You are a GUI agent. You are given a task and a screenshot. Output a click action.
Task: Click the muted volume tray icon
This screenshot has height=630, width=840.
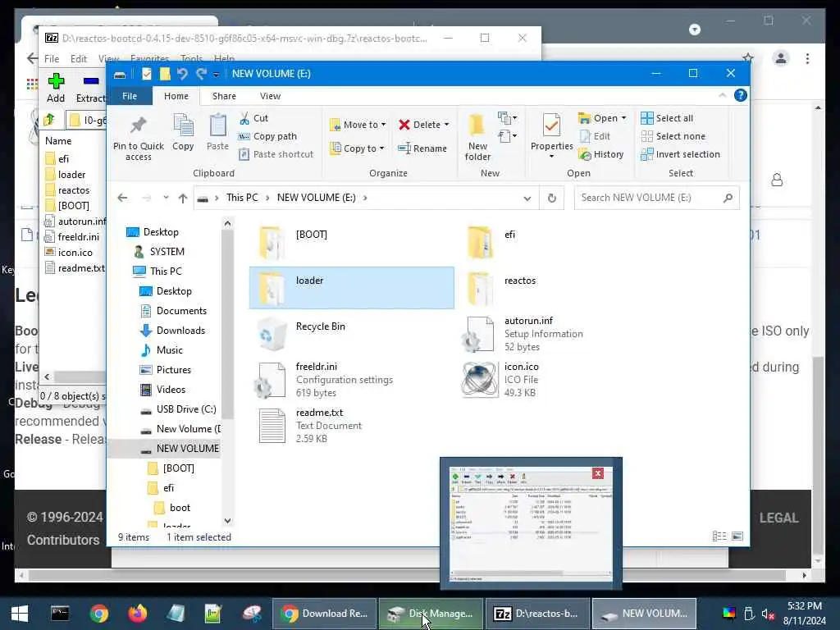pos(768,614)
